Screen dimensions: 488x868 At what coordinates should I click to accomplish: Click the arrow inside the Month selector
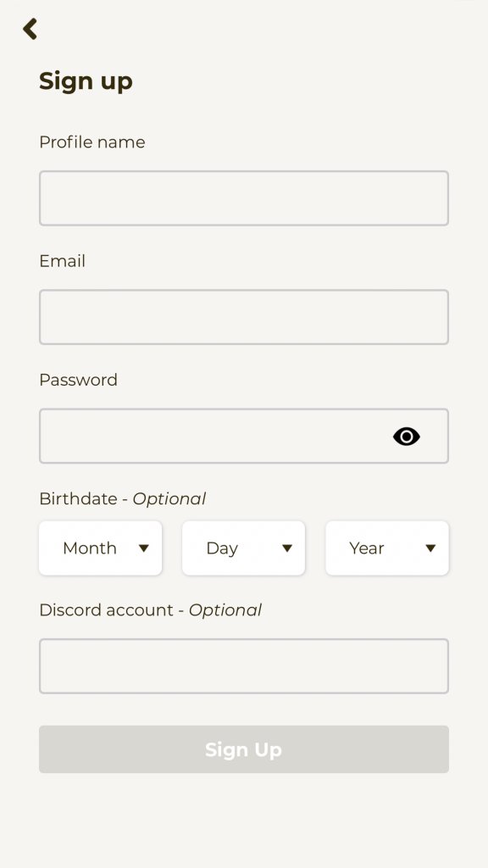pyautogui.click(x=144, y=548)
